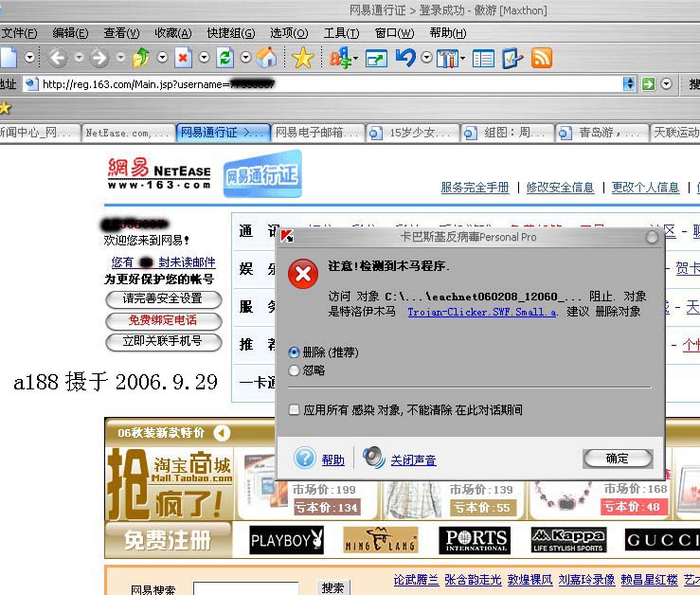
Task: Open the 帮助(H) menu
Action: [x=448, y=32]
